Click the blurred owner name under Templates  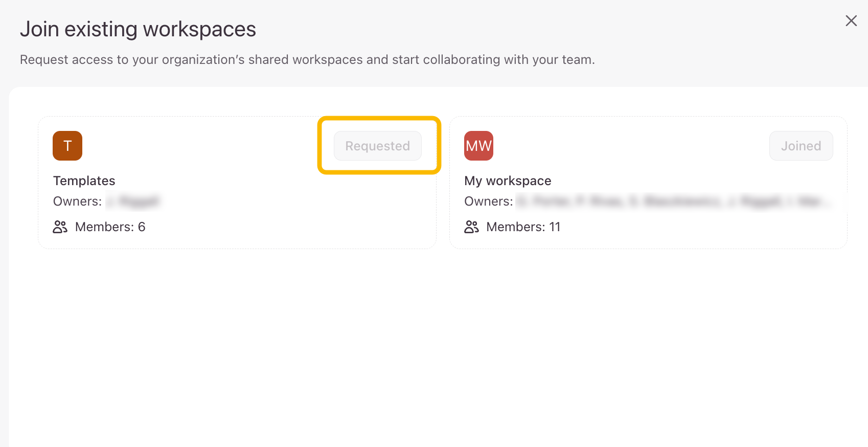click(134, 202)
